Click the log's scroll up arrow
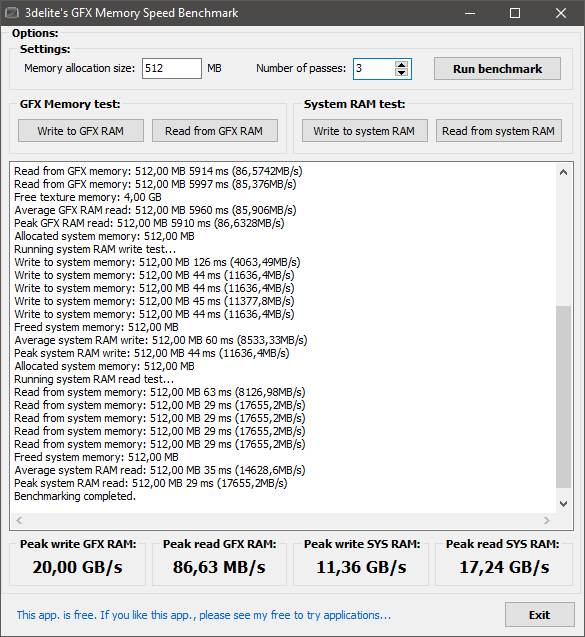 coord(563,172)
